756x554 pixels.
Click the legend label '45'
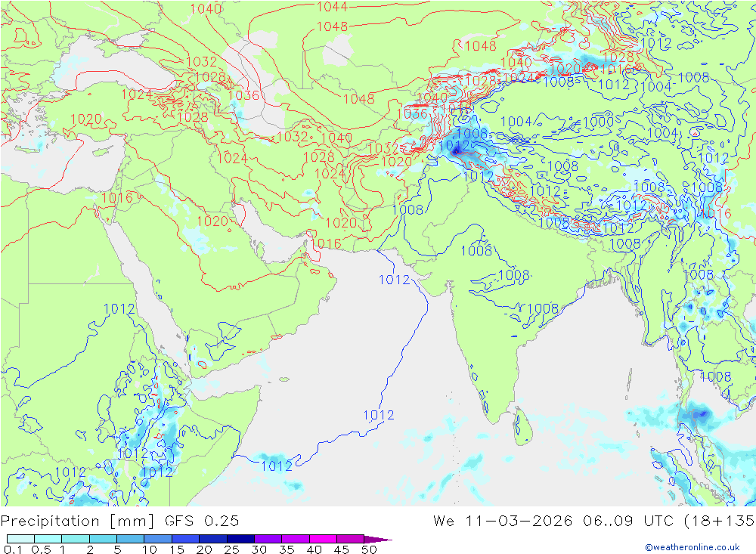pos(342,549)
